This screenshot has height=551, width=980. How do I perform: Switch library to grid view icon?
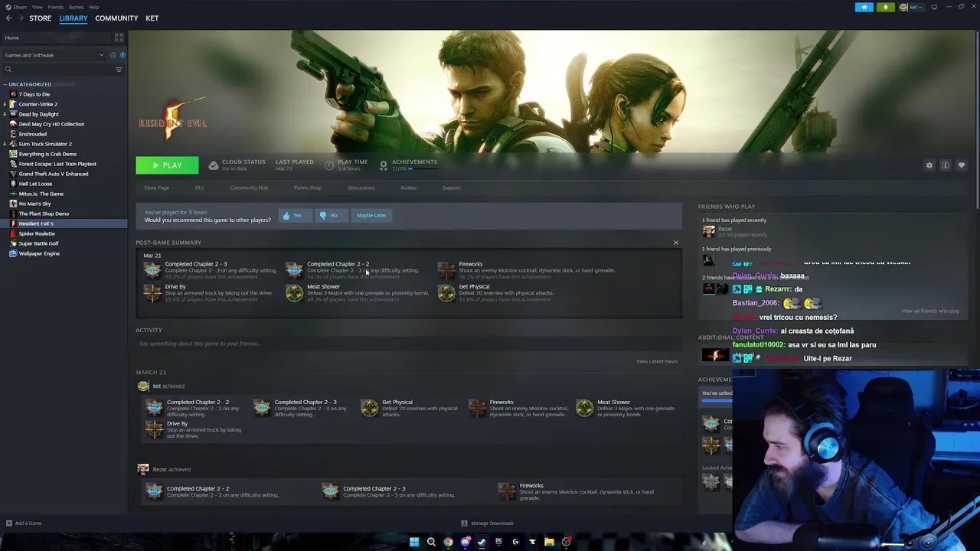[x=119, y=37]
